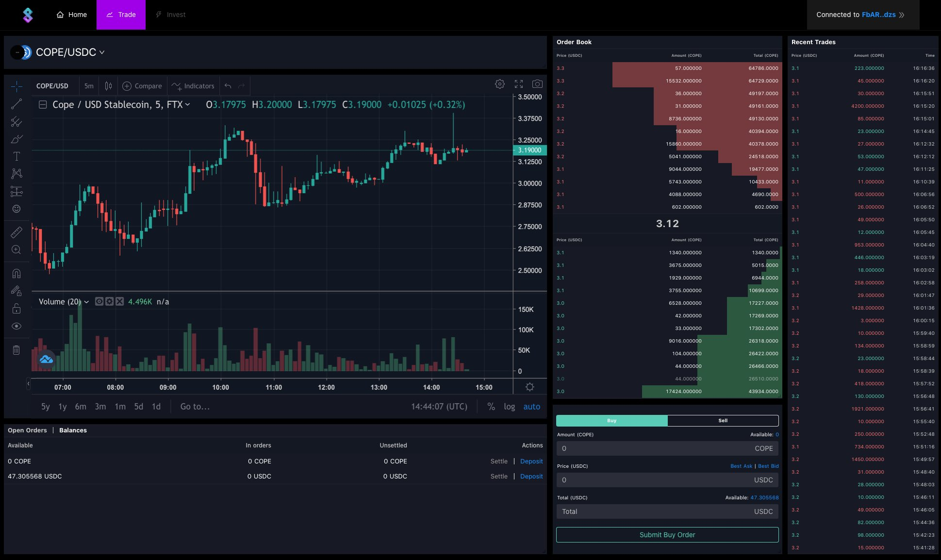The width and height of the screenshot is (941, 560).
Task: Click the 3.19000 current price label
Action: [x=529, y=150]
